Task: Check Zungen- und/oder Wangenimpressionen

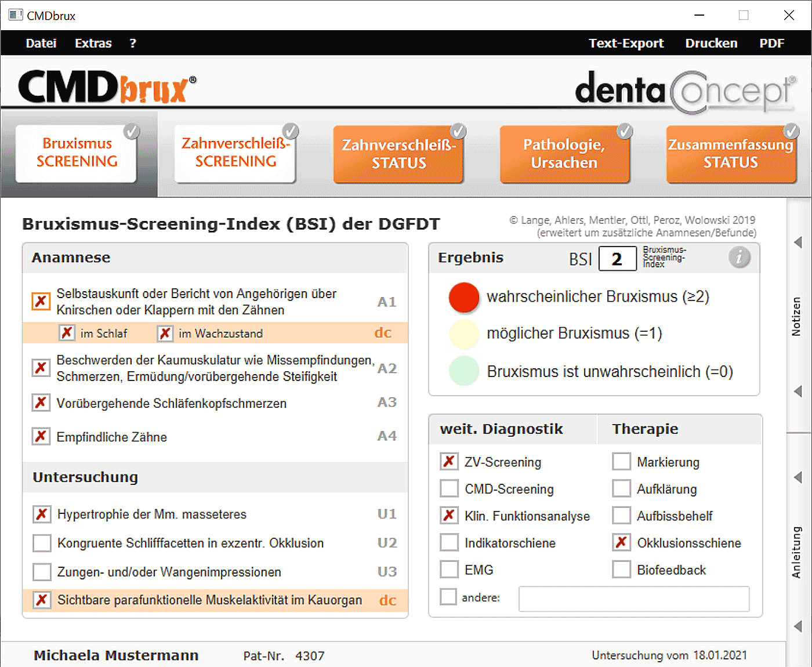Action: pyautogui.click(x=42, y=572)
